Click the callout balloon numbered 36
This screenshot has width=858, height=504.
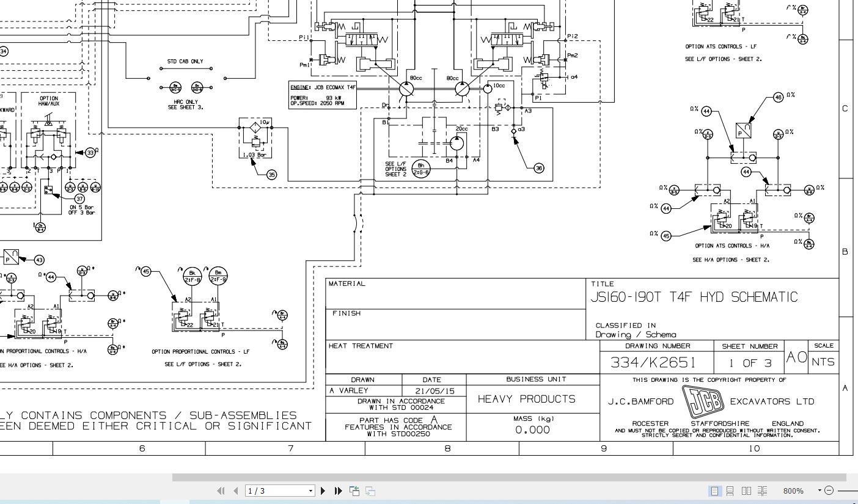click(x=538, y=168)
